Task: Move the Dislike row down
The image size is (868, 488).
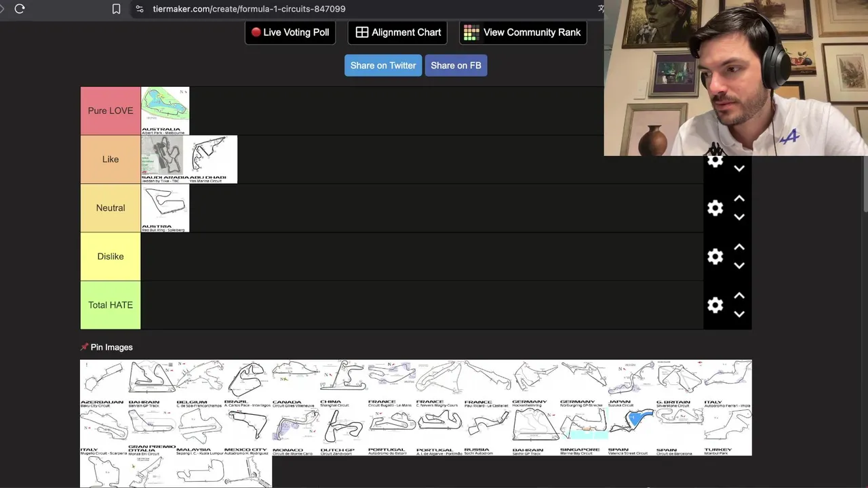Action: point(739,266)
